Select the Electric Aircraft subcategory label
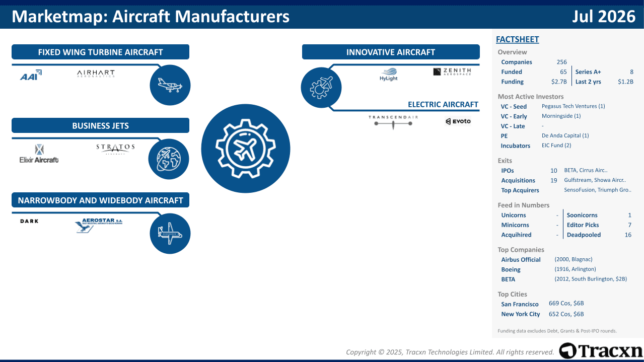Screen dimensions: 644x362 pos(443,105)
